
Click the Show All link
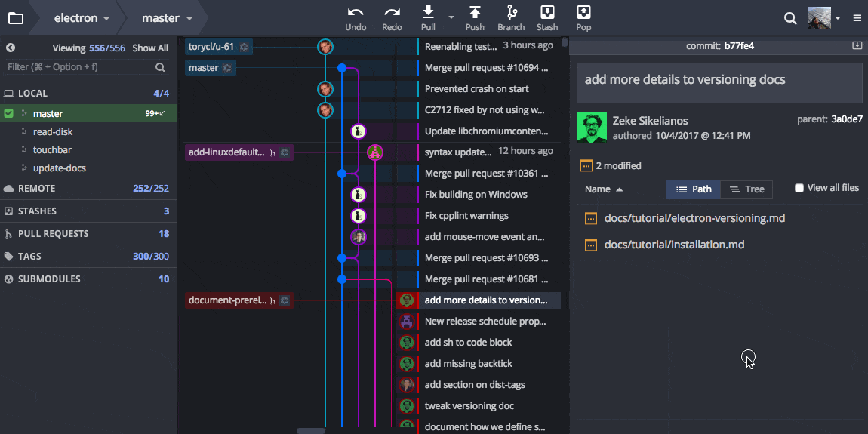(x=150, y=48)
